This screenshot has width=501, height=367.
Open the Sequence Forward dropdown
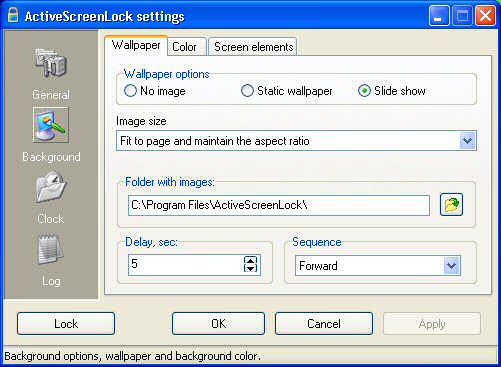tap(452, 266)
